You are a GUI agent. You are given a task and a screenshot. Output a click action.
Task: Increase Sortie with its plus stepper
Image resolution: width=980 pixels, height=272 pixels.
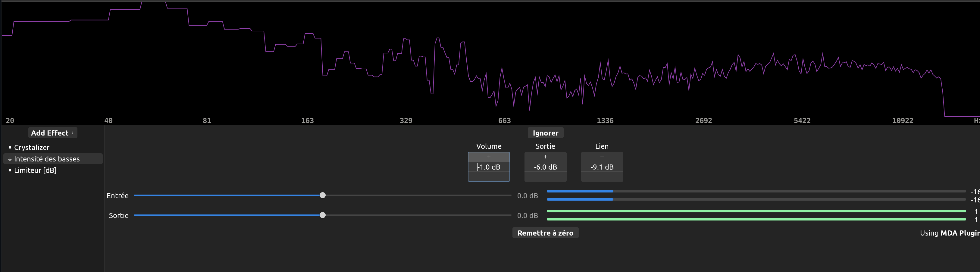545,156
